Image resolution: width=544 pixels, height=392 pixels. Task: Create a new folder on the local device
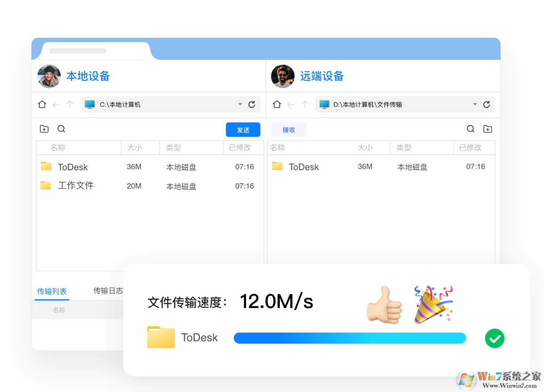[44, 128]
